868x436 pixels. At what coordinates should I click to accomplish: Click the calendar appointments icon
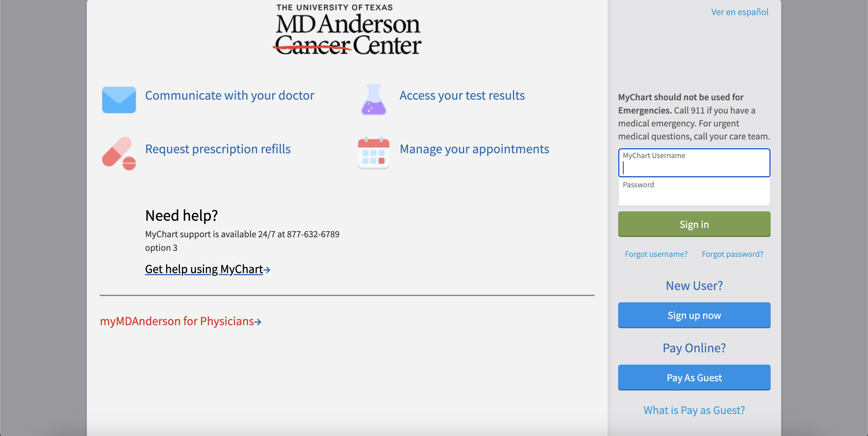pos(374,153)
